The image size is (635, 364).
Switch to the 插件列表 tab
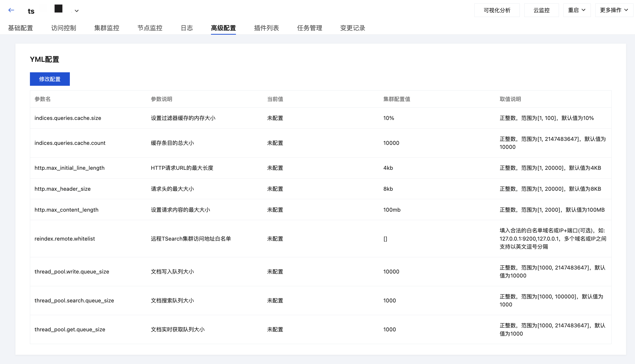266,28
